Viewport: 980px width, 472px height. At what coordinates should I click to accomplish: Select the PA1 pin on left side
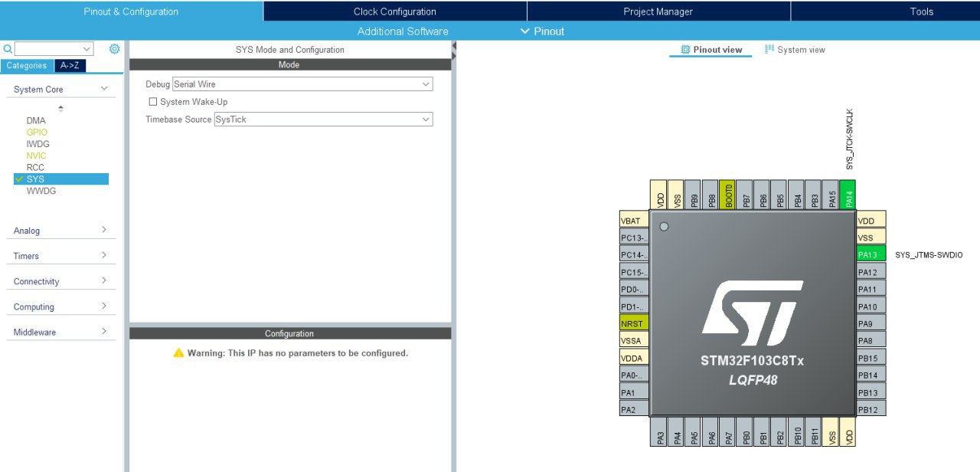(x=634, y=392)
